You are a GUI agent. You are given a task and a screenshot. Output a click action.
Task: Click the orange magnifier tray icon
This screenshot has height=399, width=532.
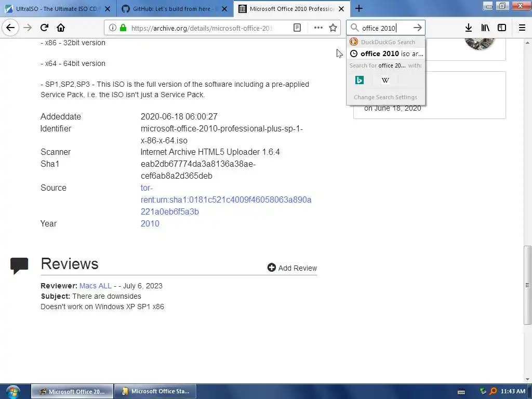click(493, 392)
